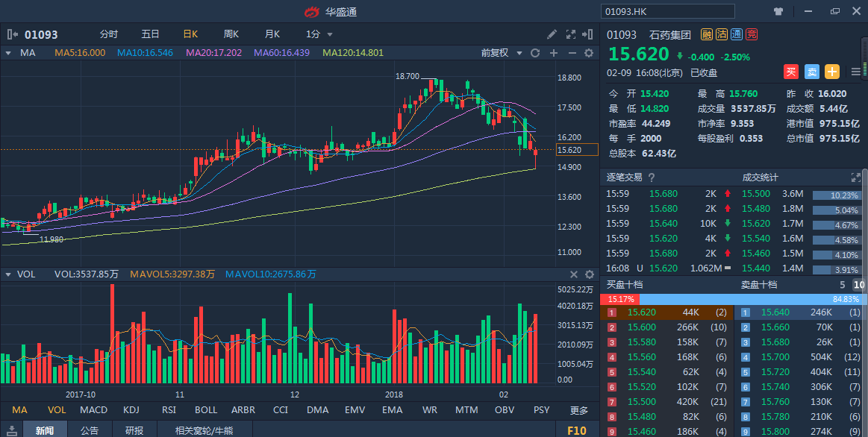The image size is (868, 437).
Task: Open MA chart settings gear
Action: coord(588,53)
